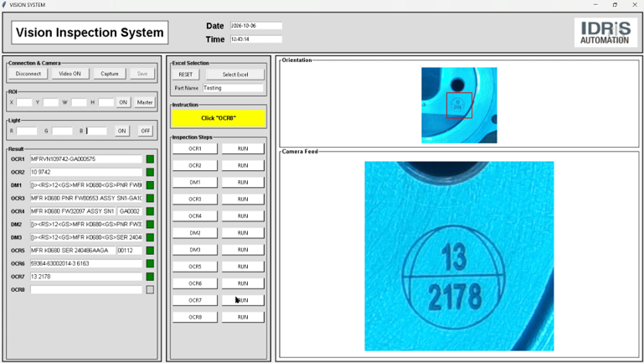
Task: Click the DM3 inspection step button
Action: coord(195,250)
